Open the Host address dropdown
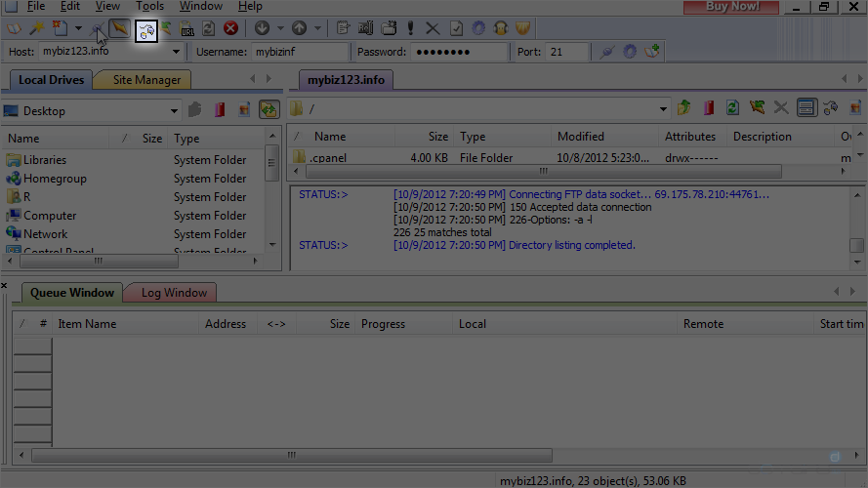868x488 pixels. pyautogui.click(x=177, y=52)
